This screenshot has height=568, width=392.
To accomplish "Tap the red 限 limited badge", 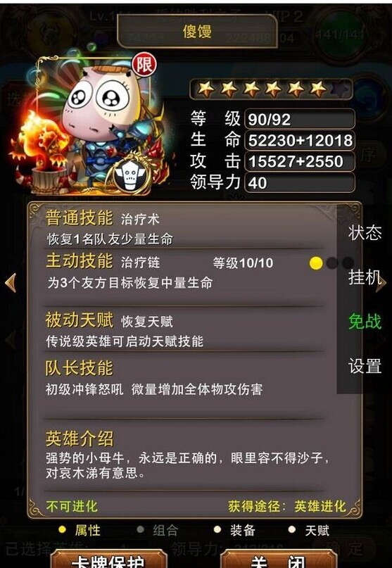I will click(x=144, y=65).
